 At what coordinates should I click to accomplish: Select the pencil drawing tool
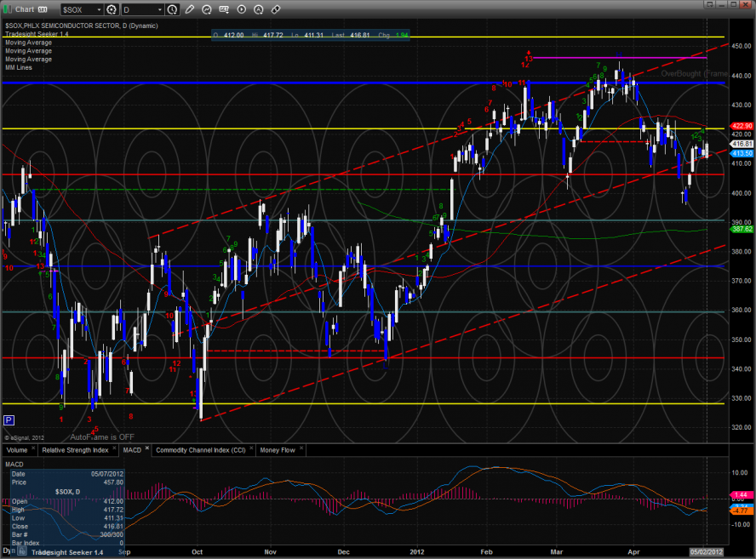pos(189,9)
